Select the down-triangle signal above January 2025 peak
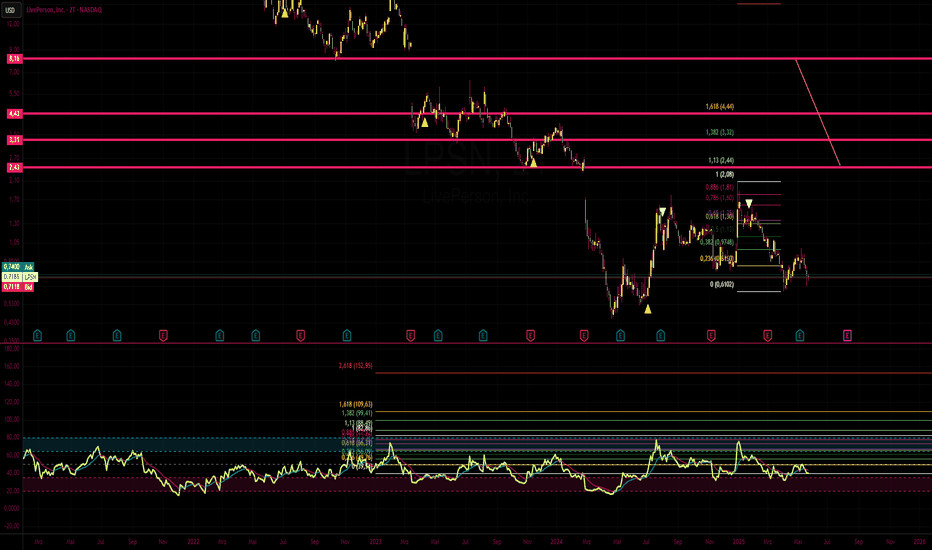Viewport: 932px width, 550px height. [x=749, y=204]
